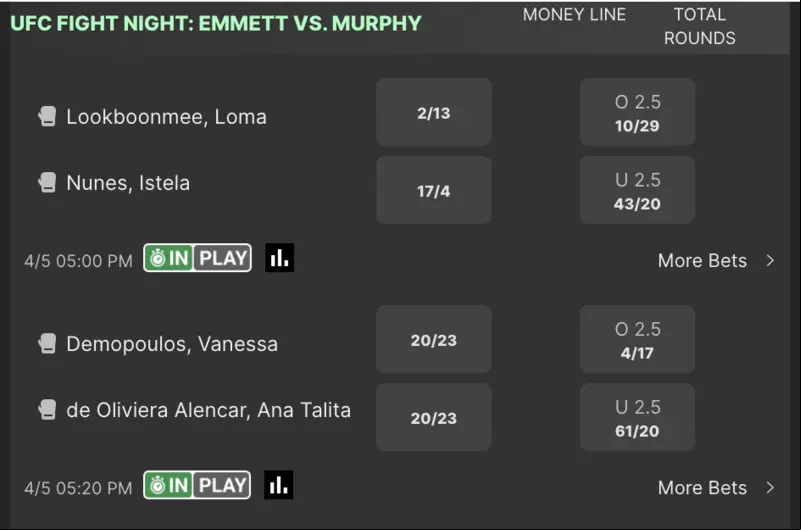Expand More Bets chevron for Demopoulos fight
The height and width of the screenshot is (530, 801).
(770, 488)
